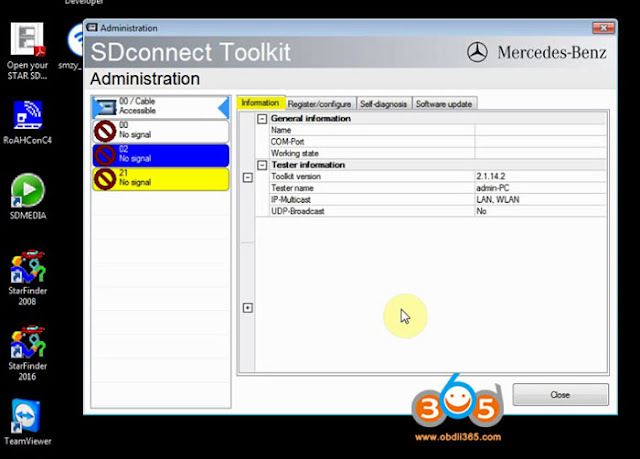Open the Software update tab
This screenshot has height=459, width=640.
tap(444, 104)
